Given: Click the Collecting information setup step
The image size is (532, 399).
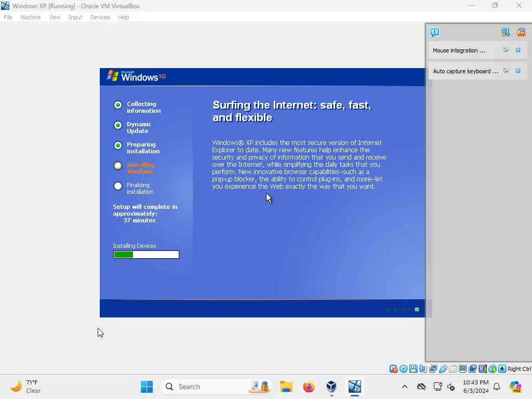Looking at the screenshot, I should pos(137,107).
